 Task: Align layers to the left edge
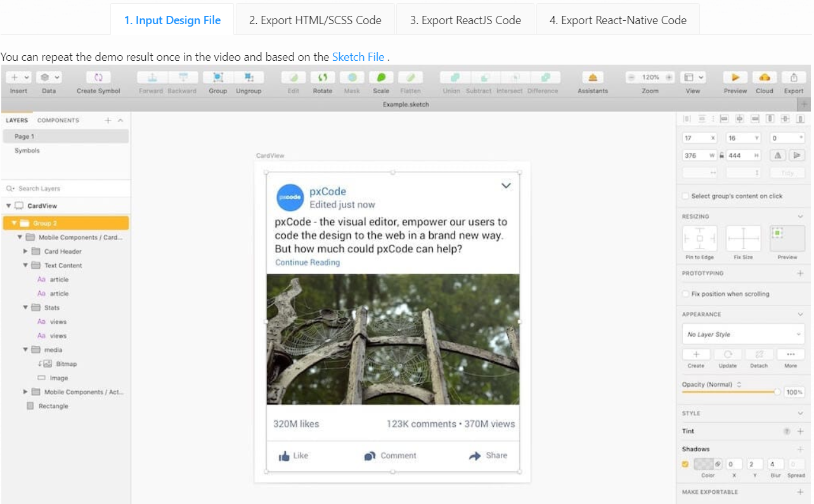tap(724, 119)
